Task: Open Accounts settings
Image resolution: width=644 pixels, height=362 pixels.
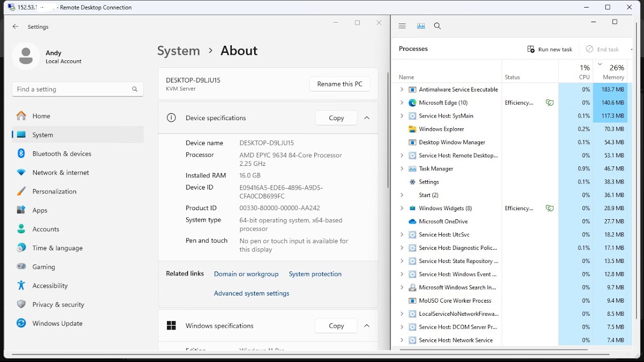Action: tap(78, 229)
